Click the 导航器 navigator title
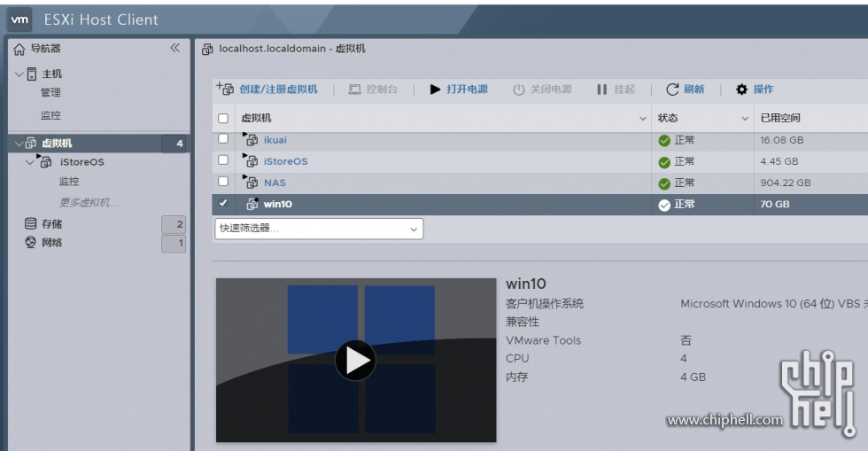 pos(45,49)
